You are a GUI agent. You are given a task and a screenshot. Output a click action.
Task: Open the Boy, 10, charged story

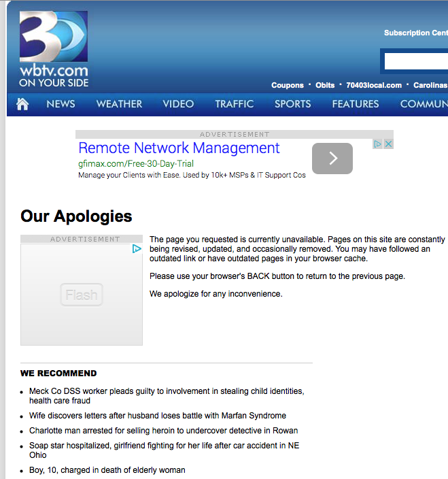107,470
